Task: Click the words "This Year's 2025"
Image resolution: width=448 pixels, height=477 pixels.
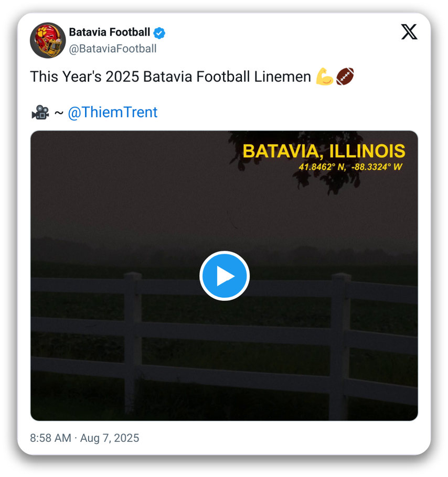Action: point(84,77)
